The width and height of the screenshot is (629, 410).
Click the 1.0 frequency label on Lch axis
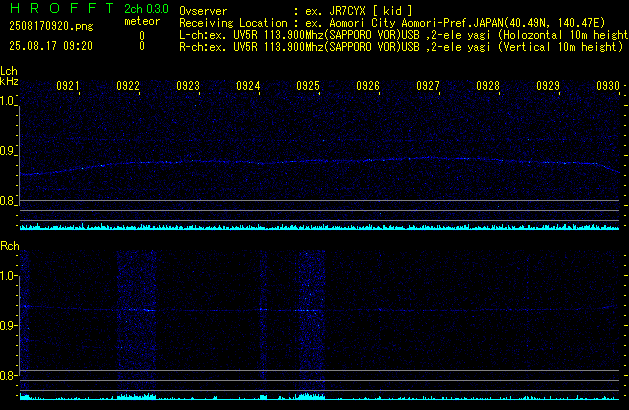click(x=7, y=101)
